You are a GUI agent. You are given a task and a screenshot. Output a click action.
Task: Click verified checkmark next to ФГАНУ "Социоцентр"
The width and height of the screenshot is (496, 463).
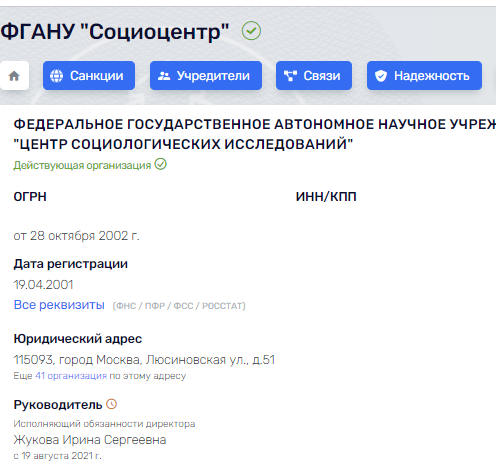(x=251, y=31)
